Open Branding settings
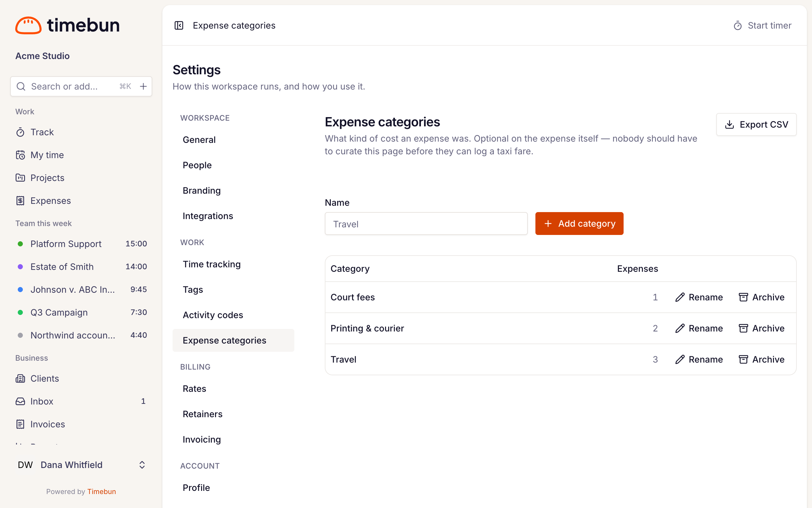 click(233, 190)
